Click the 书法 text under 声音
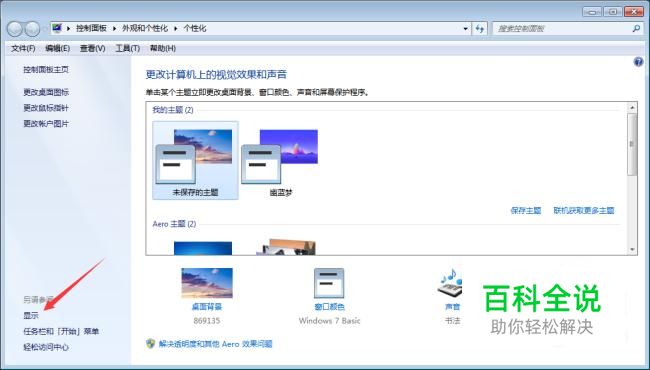Screen dimensions: 650x370 coord(452,321)
